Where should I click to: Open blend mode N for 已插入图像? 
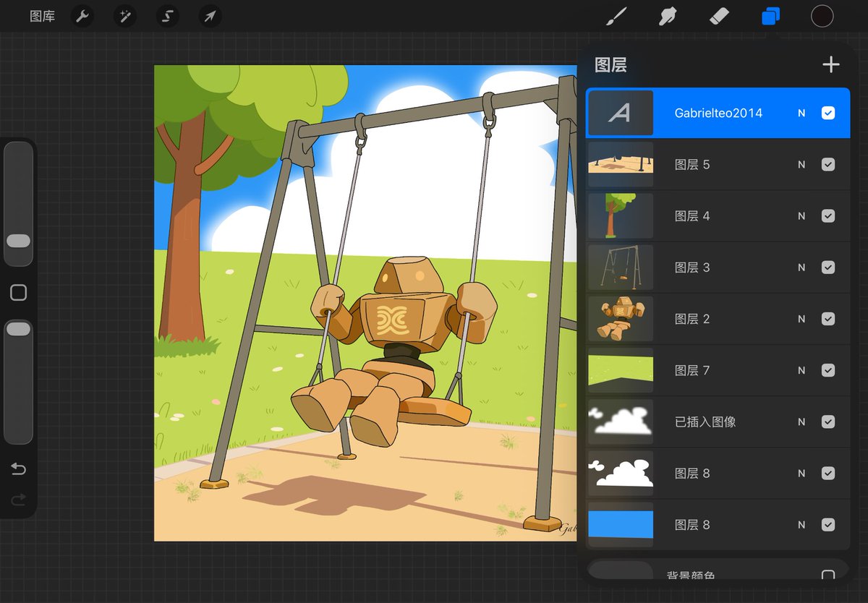point(801,422)
